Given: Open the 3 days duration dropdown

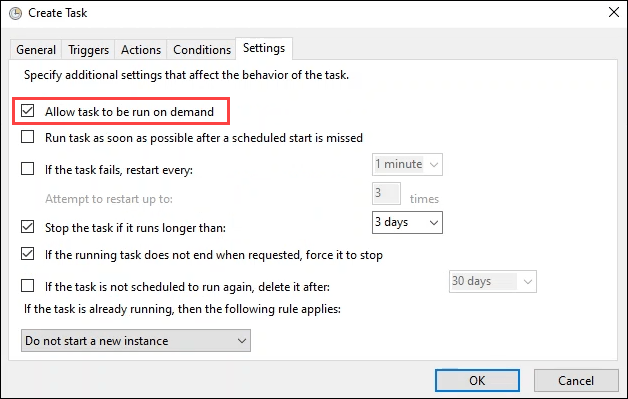Looking at the screenshot, I should pos(407,222).
